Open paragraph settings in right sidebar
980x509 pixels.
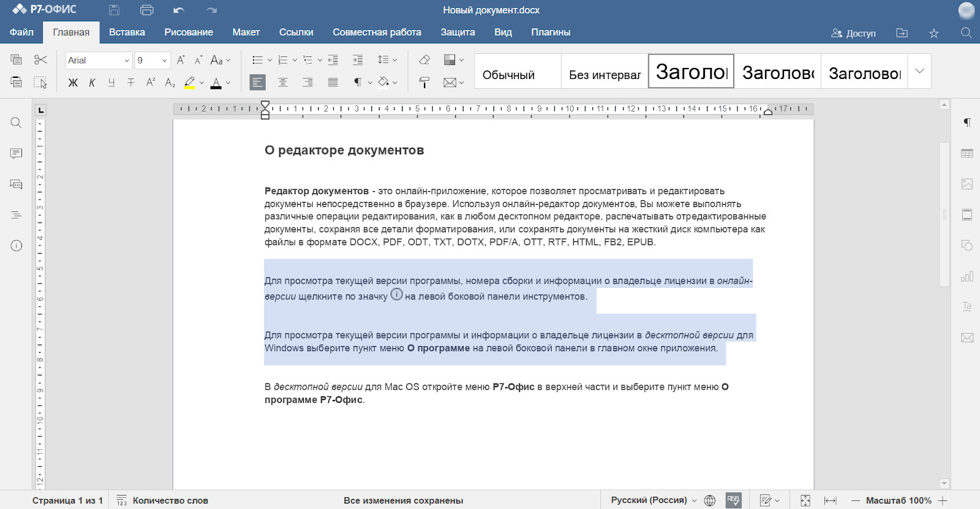coord(967,123)
